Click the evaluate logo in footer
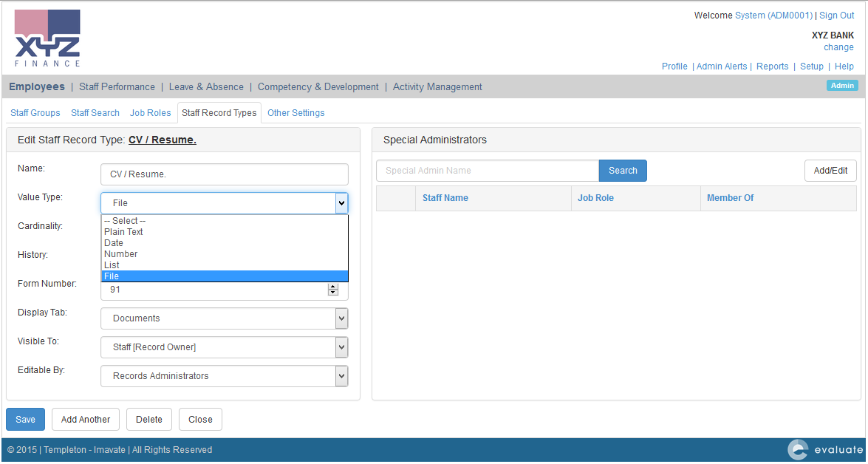Screen dimensions: 868x464 [x=824, y=449]
